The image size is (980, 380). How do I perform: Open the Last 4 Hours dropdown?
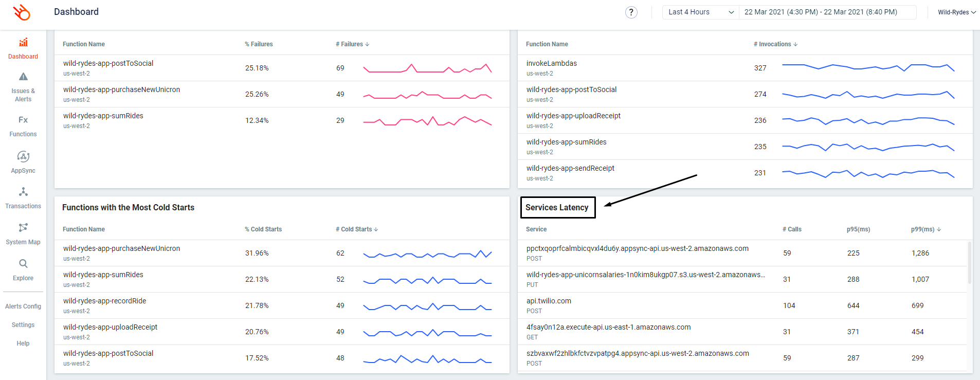(701, 12)
